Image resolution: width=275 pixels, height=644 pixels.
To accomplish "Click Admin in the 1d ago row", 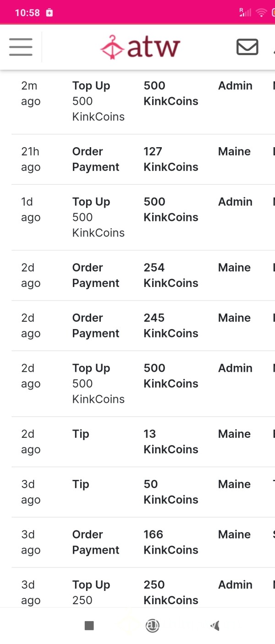I will tap(235, 202).
